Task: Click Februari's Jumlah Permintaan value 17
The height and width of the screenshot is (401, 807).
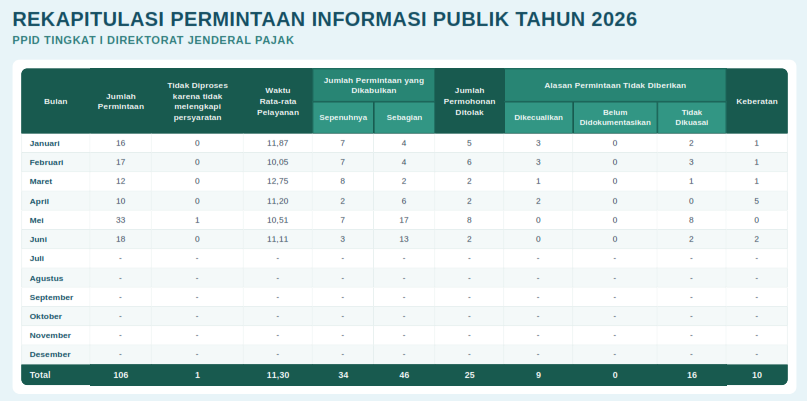Action: (121, 162)
